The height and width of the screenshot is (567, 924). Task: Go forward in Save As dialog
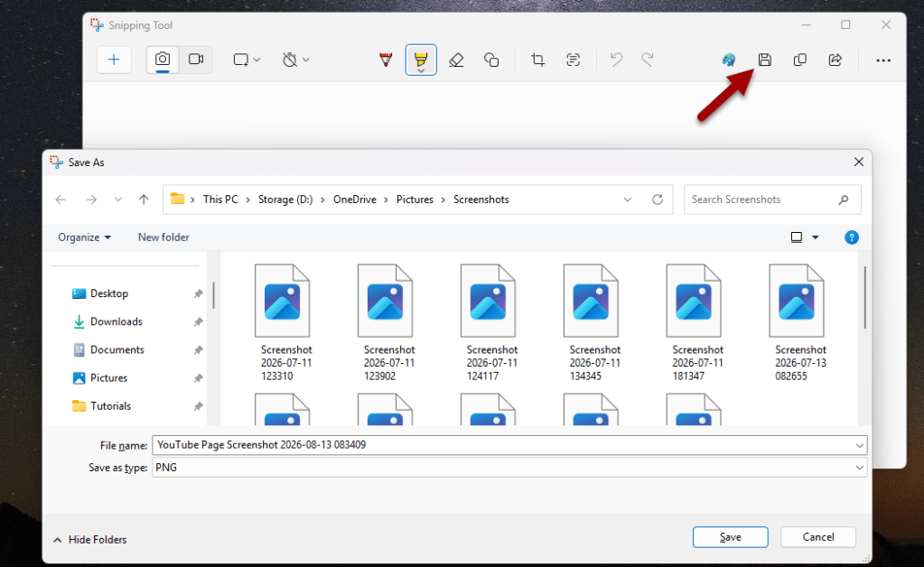pyautogui.click(x=90, y=200)
